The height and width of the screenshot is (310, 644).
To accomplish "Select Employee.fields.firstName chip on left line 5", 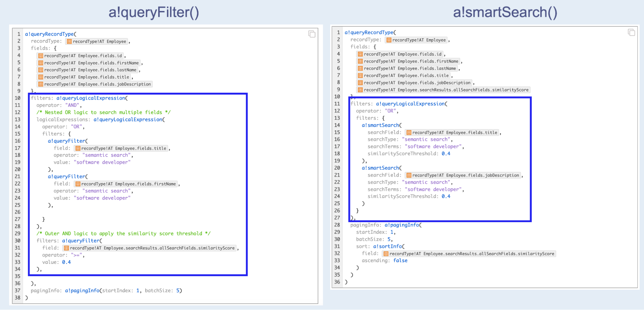I will (x=89, y=63).
